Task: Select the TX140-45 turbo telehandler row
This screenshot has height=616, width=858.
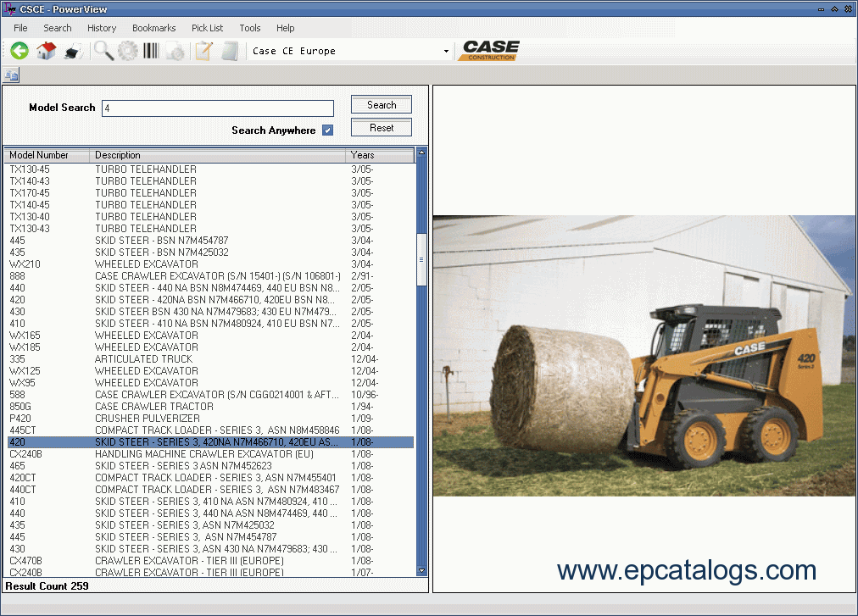Action: pyautogui.click(x=210, y=205)
